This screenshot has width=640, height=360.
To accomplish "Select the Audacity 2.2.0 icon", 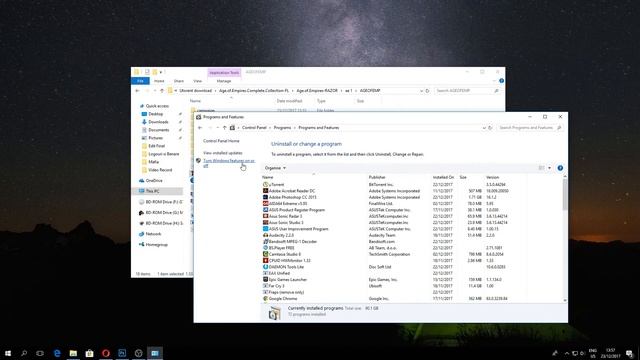I will point(265,235).
